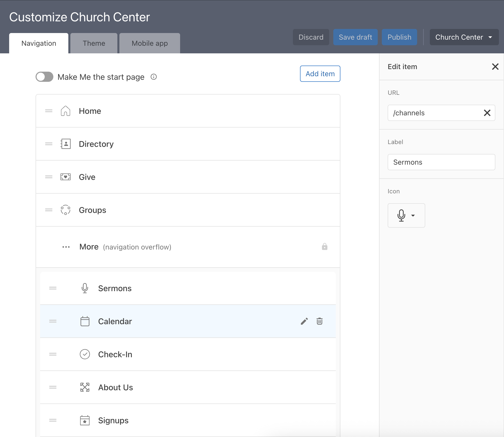Click the Save draft button
Viewport: 504px width, 437px height.
tap(355, 37)
